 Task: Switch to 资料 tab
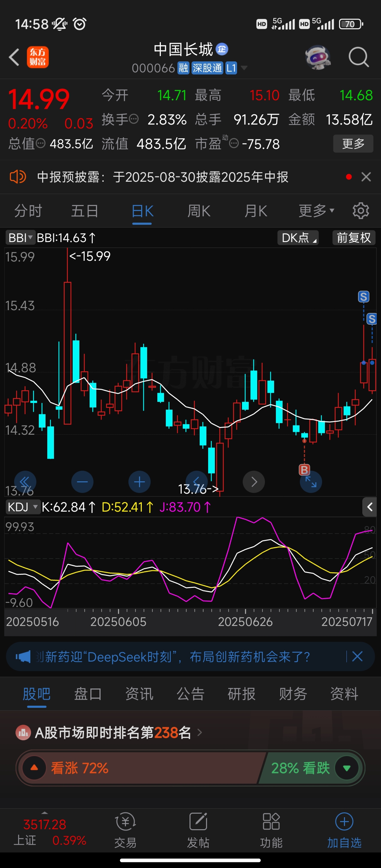click(x=344, y=694)
